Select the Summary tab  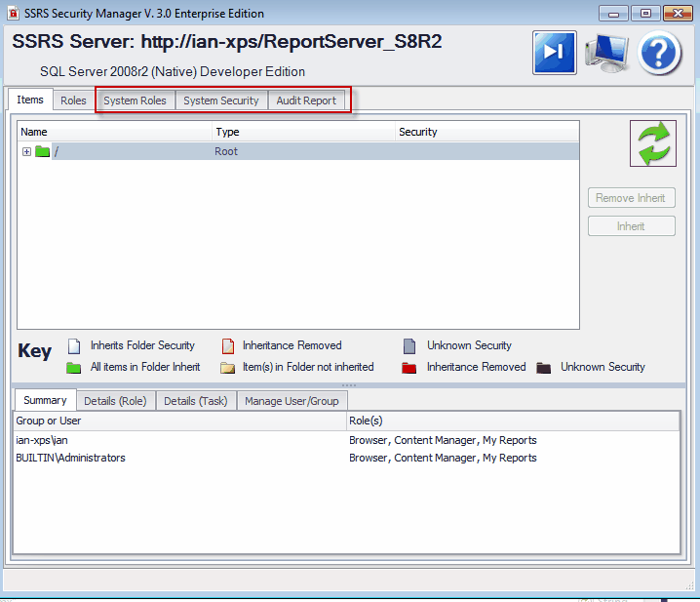(45, 400)
